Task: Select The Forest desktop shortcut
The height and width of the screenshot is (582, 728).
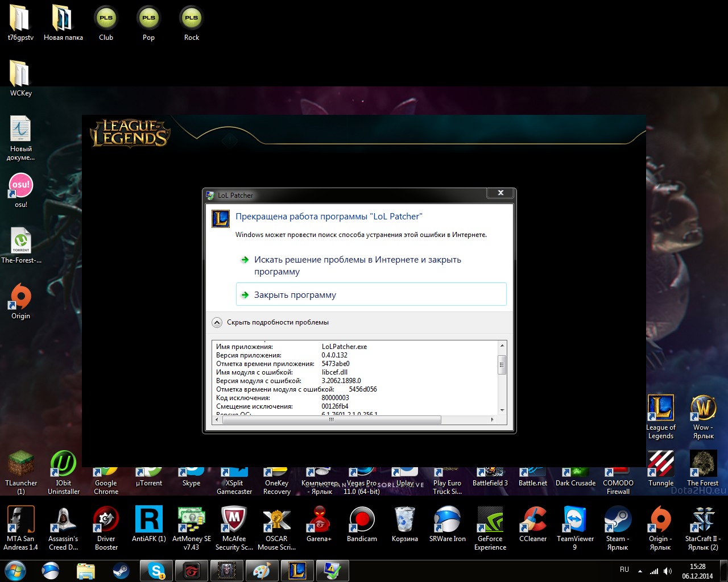Action: click(703, 468)
